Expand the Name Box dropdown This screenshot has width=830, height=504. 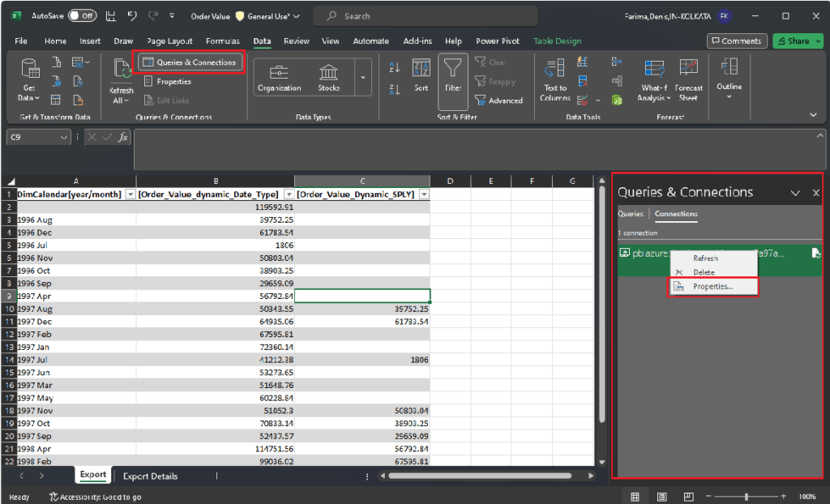click(65, 138)
